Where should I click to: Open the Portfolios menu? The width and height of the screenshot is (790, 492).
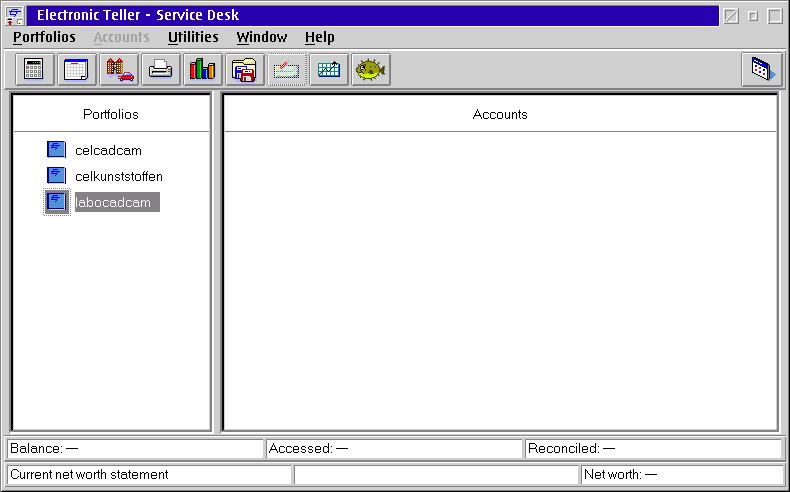pos(44,37)
